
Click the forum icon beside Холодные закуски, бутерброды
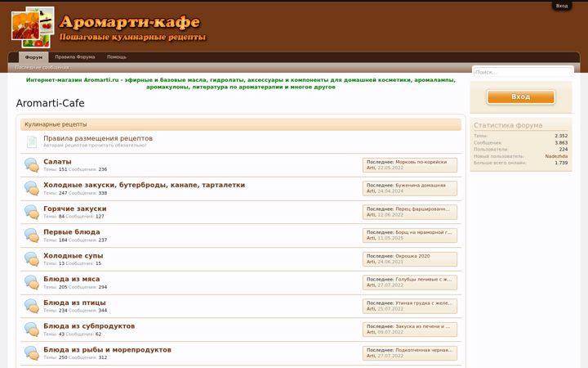[32, 188]
